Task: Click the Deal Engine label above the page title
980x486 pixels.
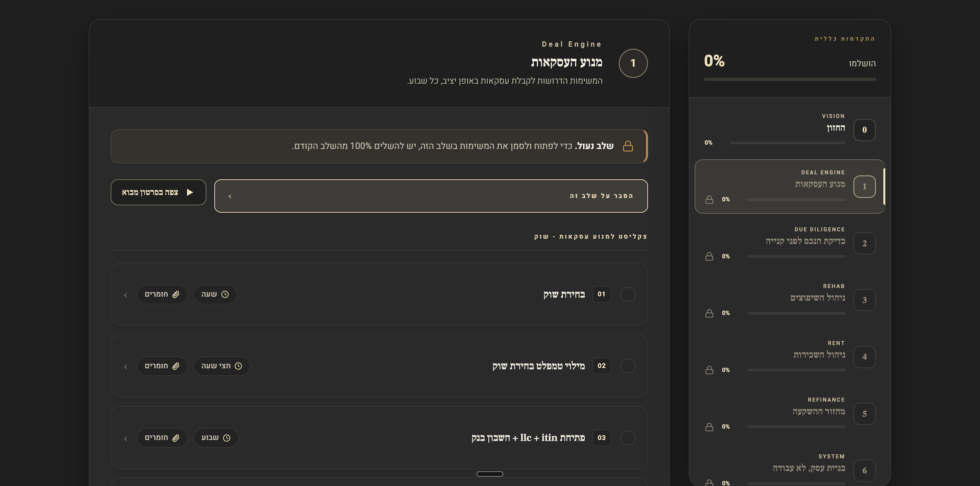Action: [x=571, y=44]
